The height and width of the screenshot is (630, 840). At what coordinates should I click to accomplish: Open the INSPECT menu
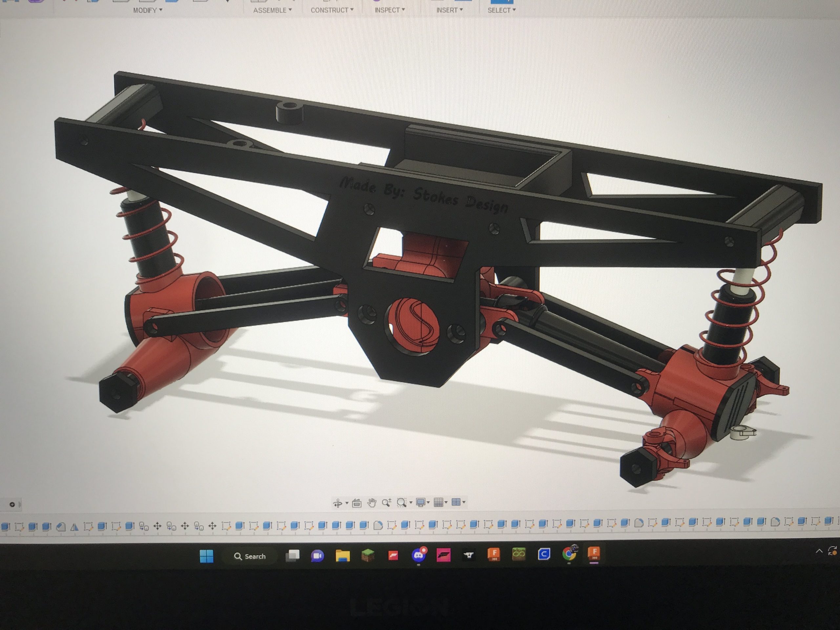pos(389,10)
